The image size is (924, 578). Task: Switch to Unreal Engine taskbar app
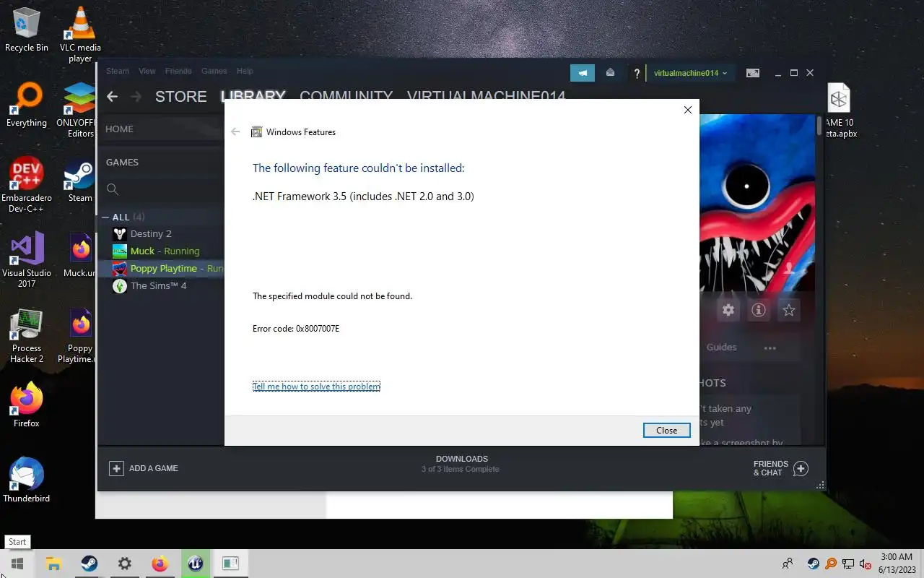196,564
